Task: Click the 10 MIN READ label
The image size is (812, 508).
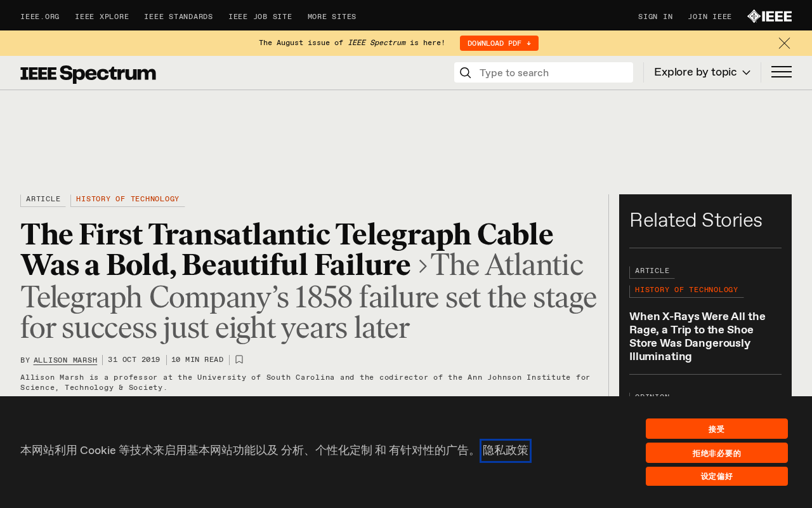Action: pos(197,360)
